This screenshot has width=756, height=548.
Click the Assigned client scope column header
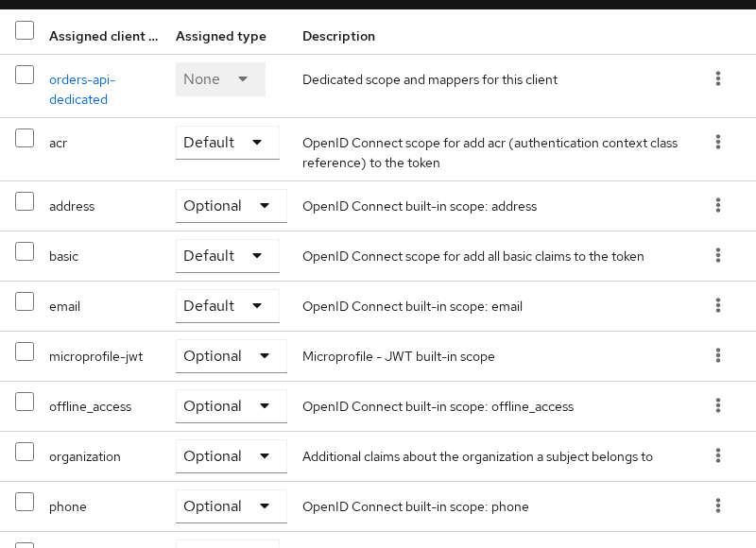[104, 36]
